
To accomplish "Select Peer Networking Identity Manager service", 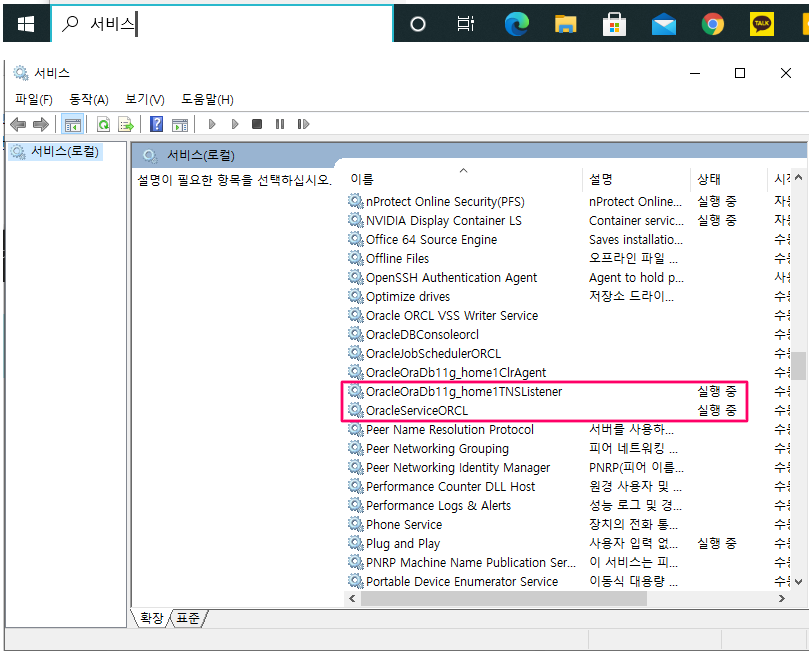I will coord(458,468).
